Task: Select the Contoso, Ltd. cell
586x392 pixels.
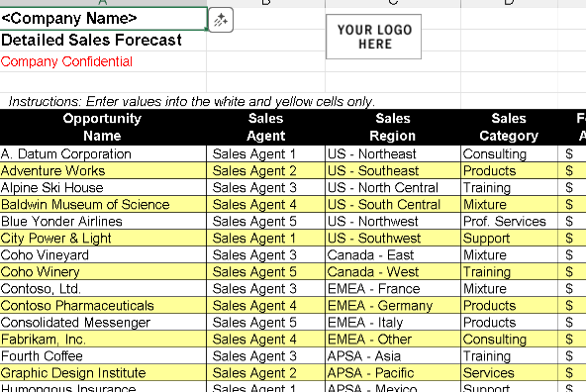Action: click(103, 288)
